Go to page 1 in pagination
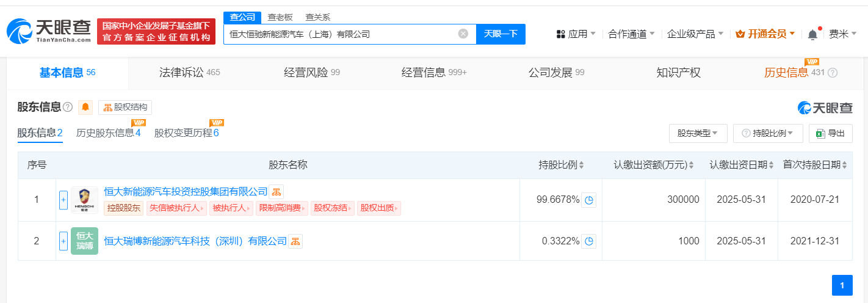 tap(842, 285)
